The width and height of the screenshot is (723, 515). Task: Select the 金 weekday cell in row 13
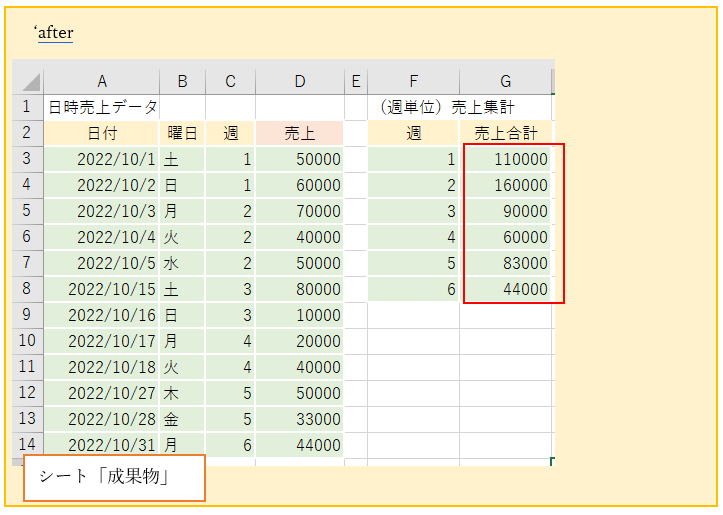pyautogui.click(x=181, y=419)
